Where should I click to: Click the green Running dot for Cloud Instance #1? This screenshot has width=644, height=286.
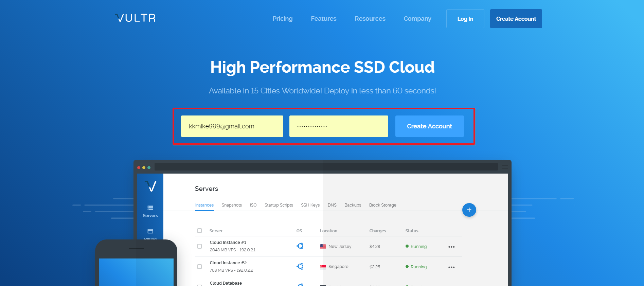coord(407,246)
